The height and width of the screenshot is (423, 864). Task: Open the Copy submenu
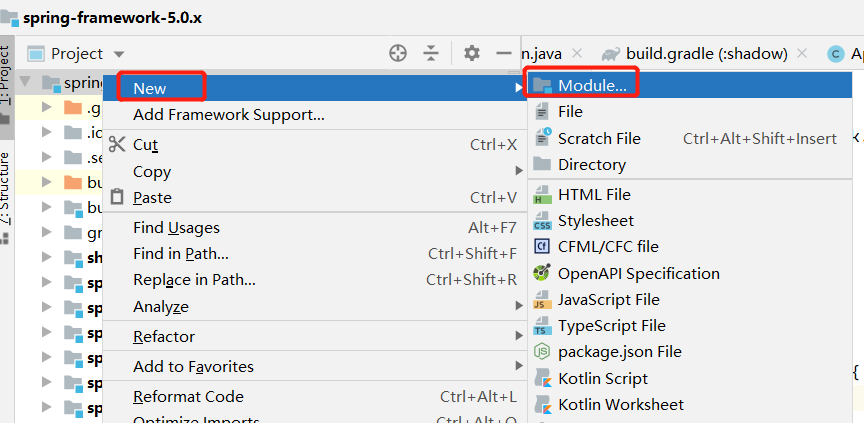314,171
